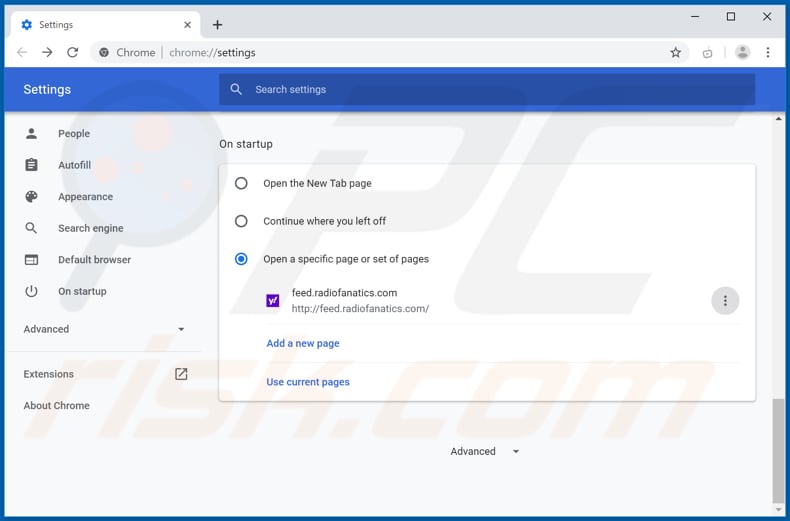The image size is (790, 521).
Task: Click the back navigation arrow
Action: (x=22, y=52)
